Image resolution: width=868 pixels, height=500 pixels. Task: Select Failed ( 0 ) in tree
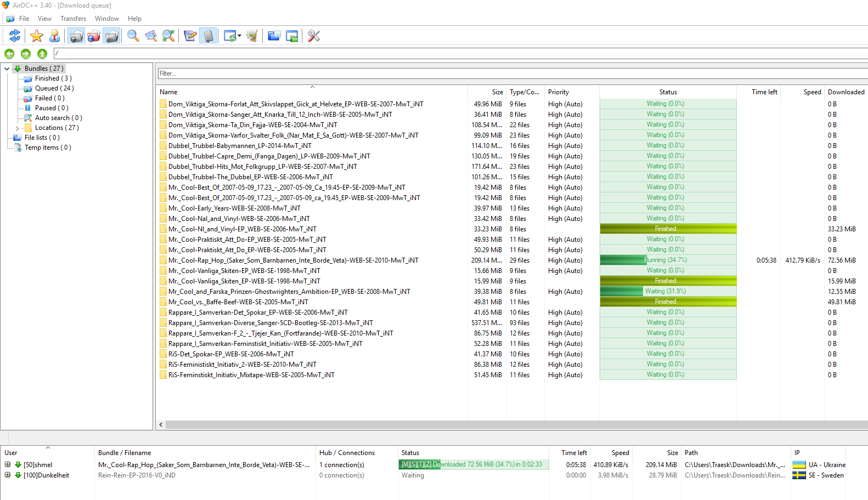click(50, 98)
